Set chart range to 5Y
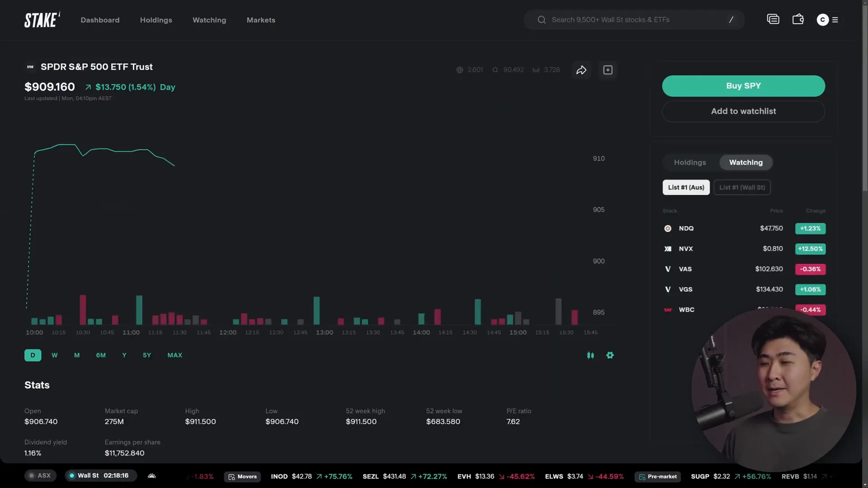Viewport: 868px width, 488px height. 147,355
